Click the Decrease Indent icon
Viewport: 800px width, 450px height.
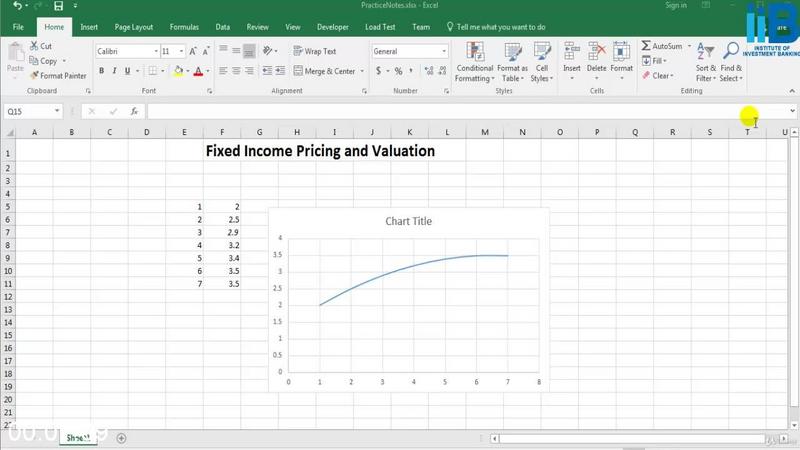[x=267, y=71]
